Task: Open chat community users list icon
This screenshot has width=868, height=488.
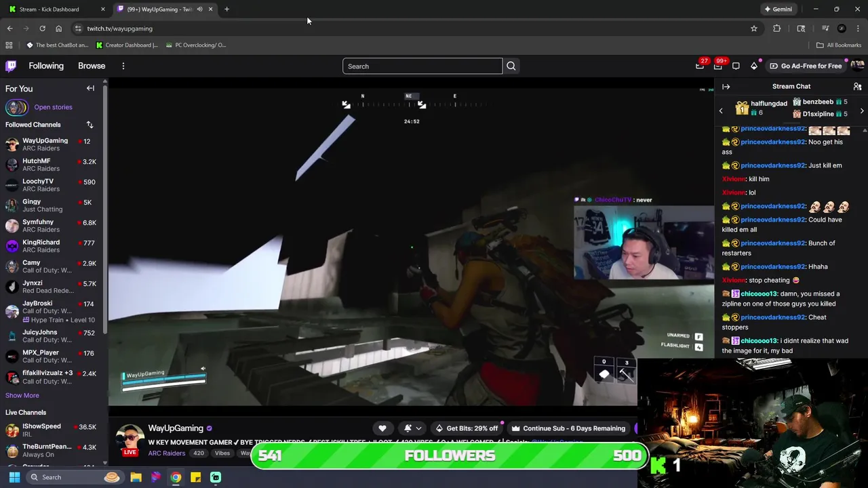Action: 857,87
